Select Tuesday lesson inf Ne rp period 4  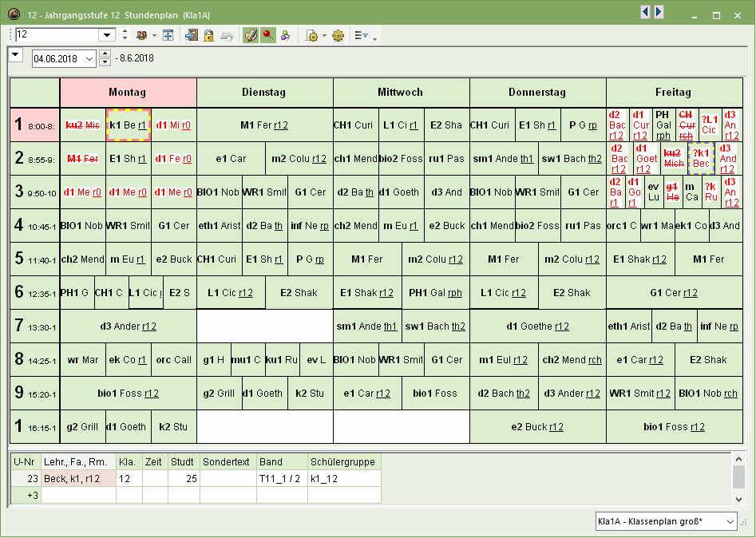(x=310, y=226)
